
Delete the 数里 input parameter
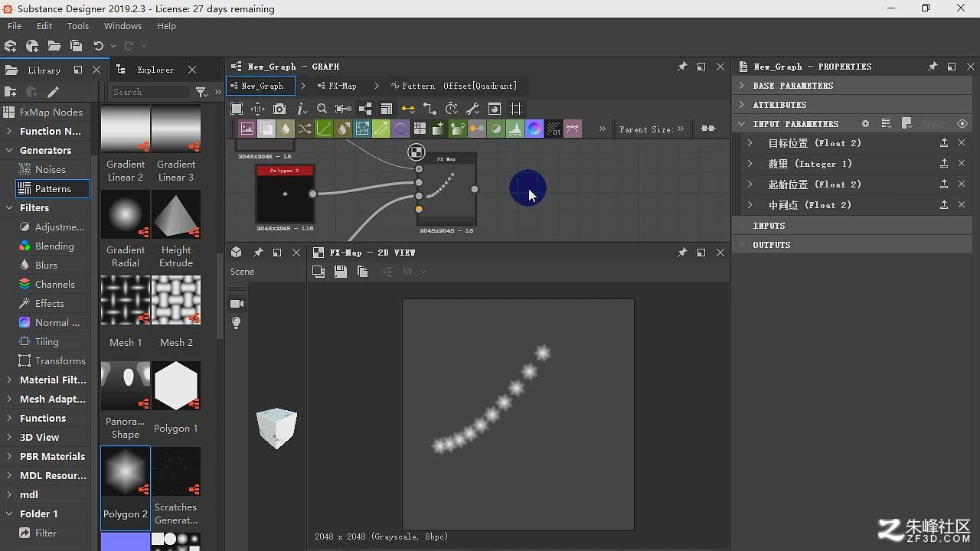pos(962,164)
